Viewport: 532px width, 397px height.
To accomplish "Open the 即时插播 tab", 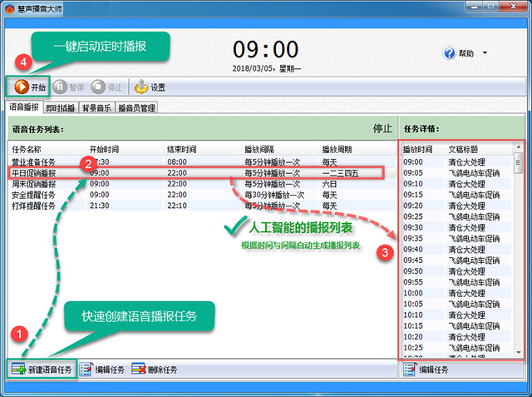I will [x=61, y=108].
